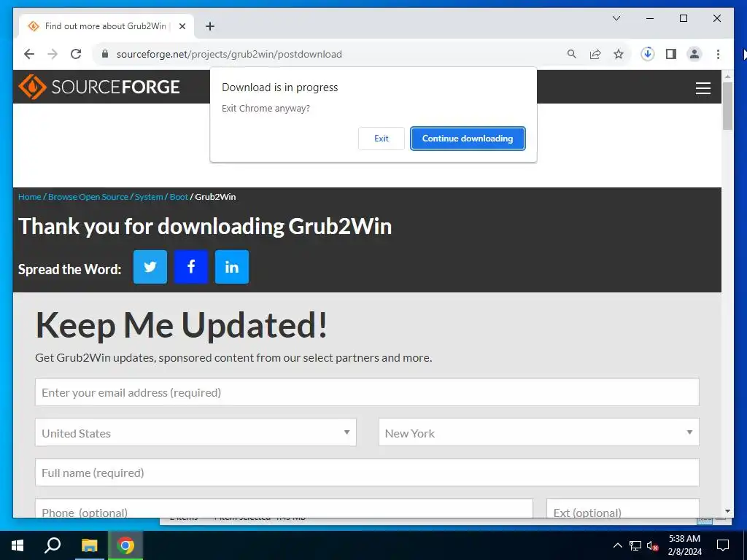
Task: Click the network tray icon
Action: pos(635,545)
